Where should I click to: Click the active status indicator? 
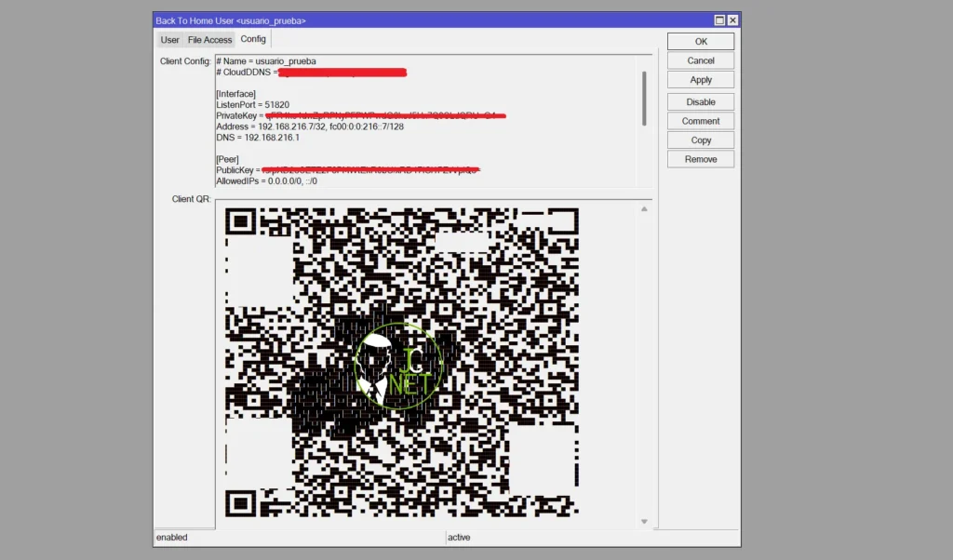[x=459, y=537]
